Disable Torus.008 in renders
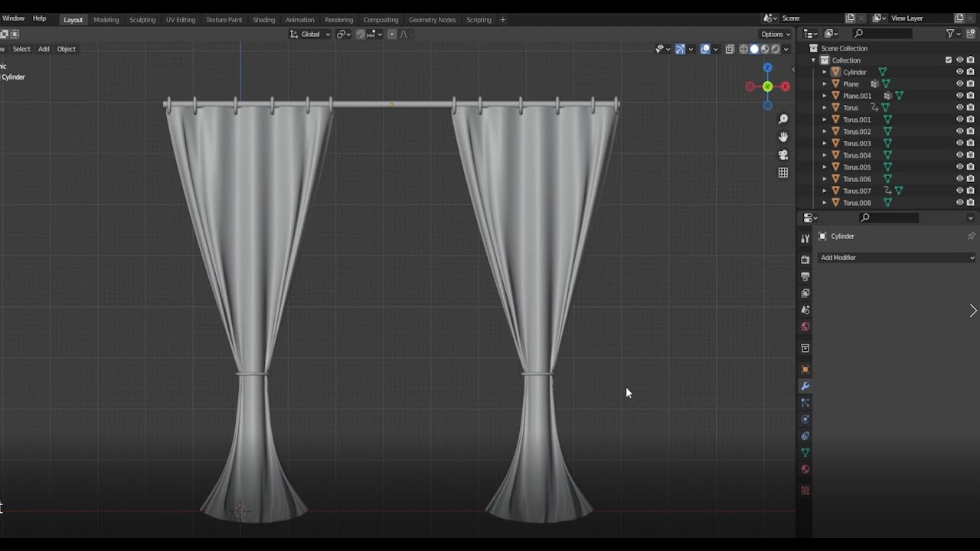Image resolution: width=980 pixels, height=551 pixels. (970, 203)
